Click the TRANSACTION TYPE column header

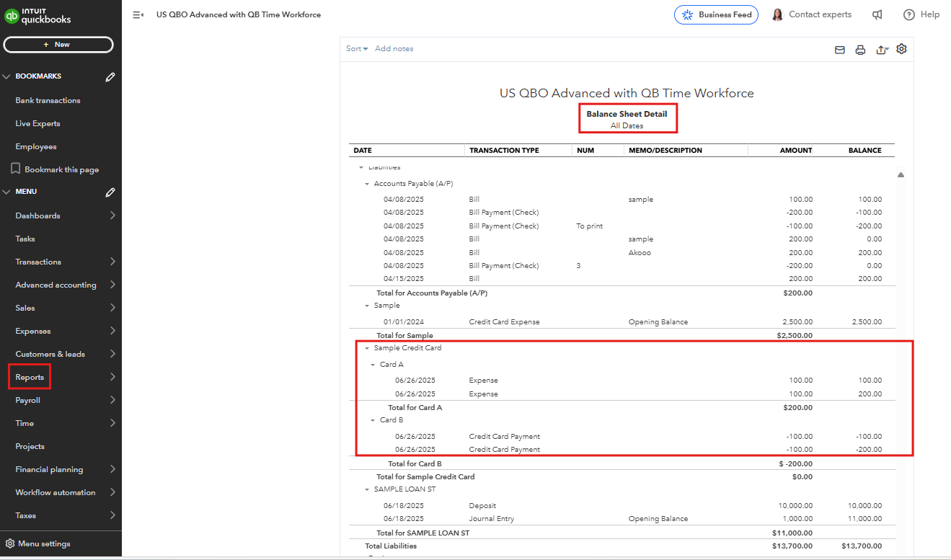pyautogui.click(x=504, y=151)
